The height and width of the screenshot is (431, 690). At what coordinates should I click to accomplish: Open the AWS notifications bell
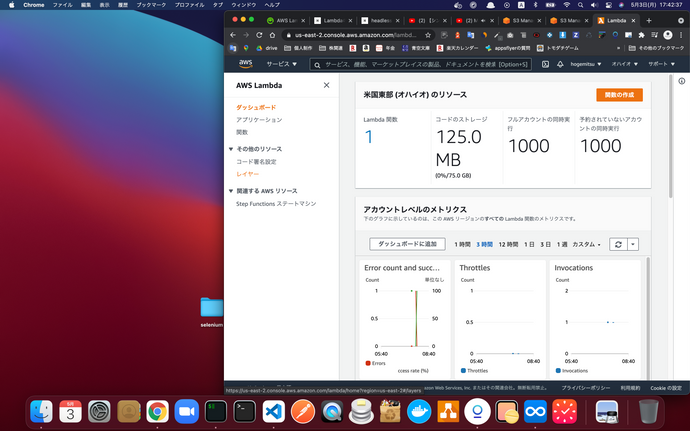coord(560,64)
